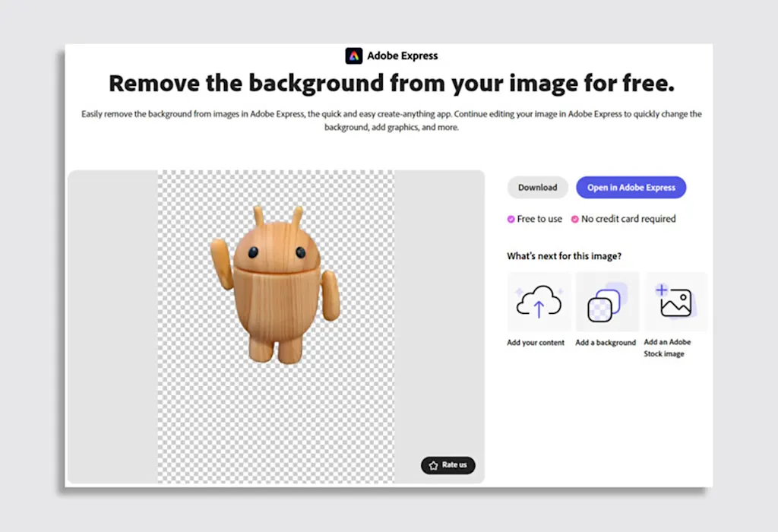Choose the Add a background label
778x532 pixels.
[606, 343]
